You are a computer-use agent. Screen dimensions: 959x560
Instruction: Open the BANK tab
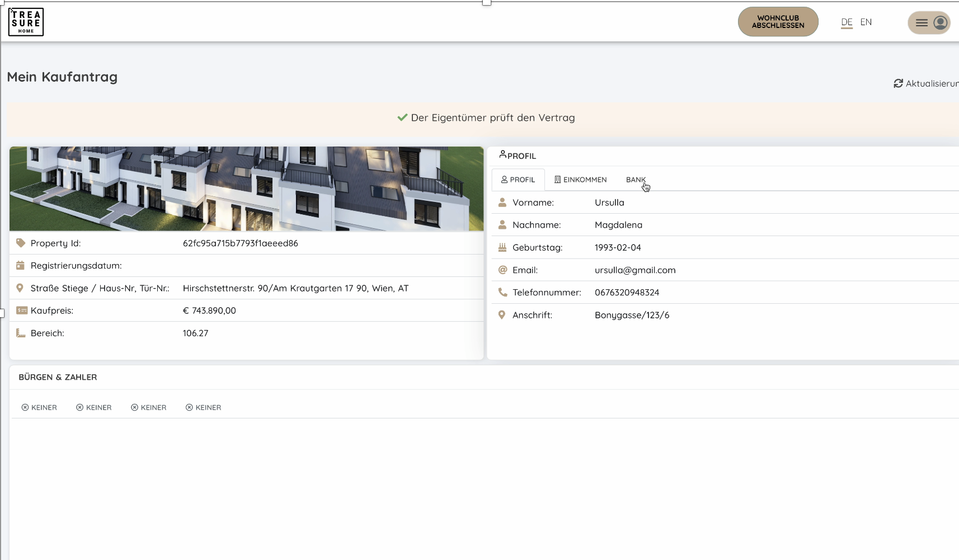tap(636, 180)
